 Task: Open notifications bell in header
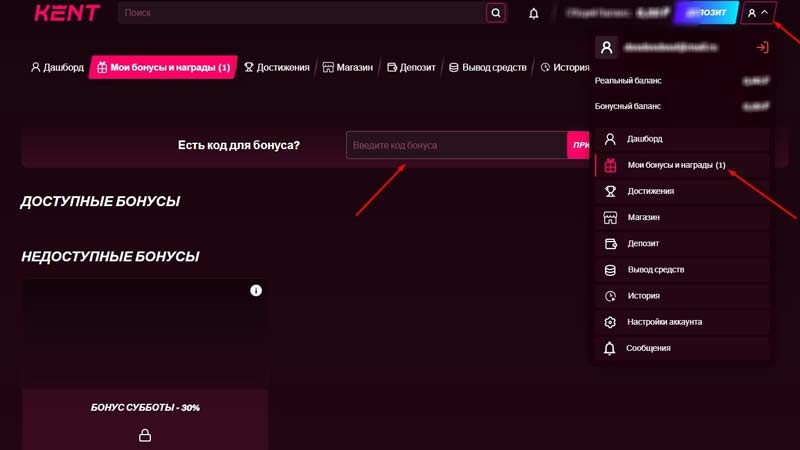tap(534, 13)
